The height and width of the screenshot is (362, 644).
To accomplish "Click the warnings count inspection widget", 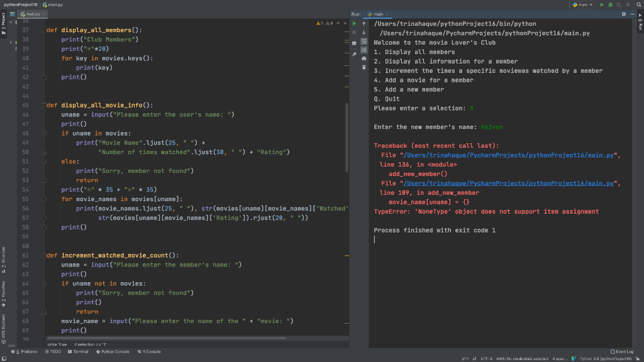I will tap(320, 23).
